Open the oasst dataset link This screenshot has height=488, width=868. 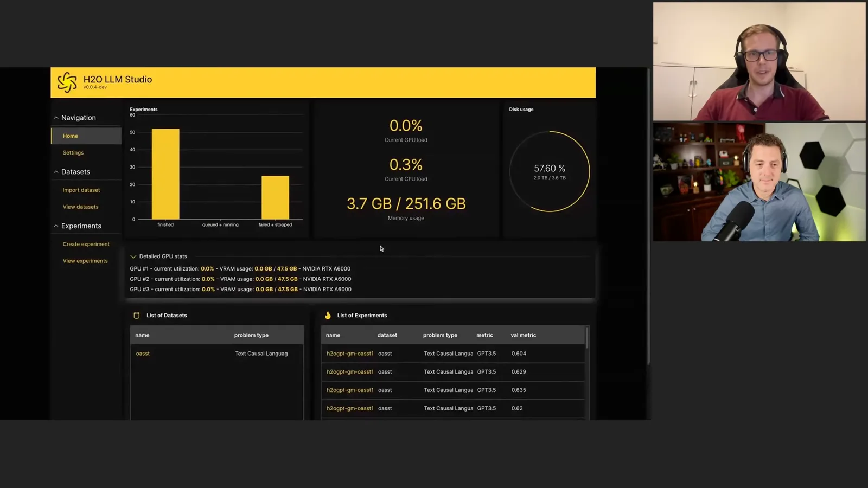click(143, 354)
